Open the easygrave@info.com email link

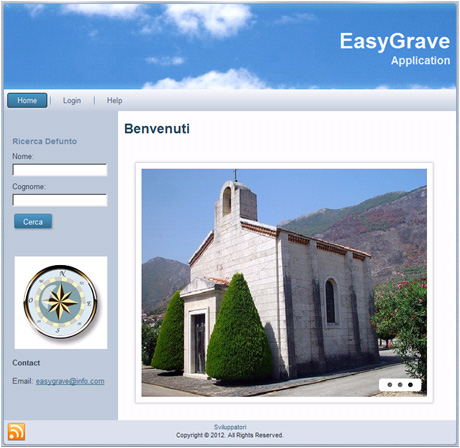tap(70, 381)
